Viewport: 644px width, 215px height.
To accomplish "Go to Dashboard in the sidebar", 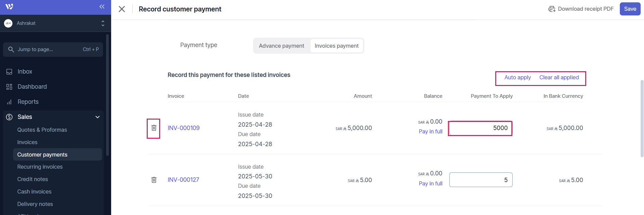I will (32, 87).
